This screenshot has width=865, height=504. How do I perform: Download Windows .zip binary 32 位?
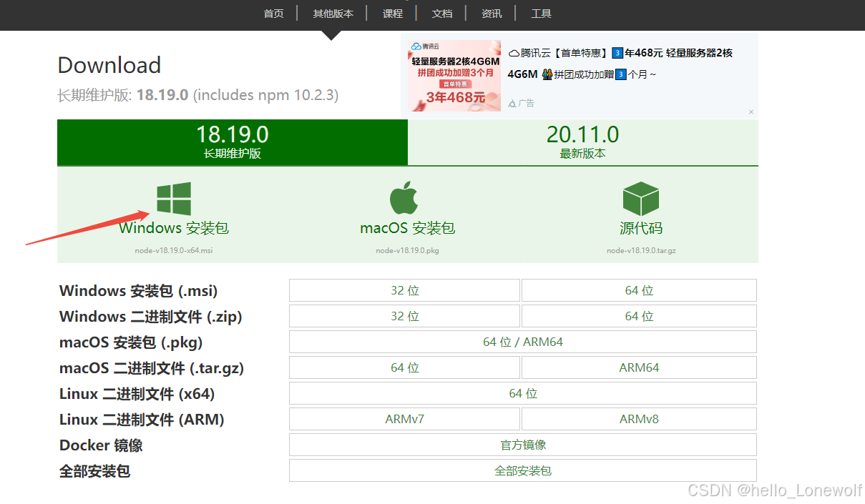point(404,316)
